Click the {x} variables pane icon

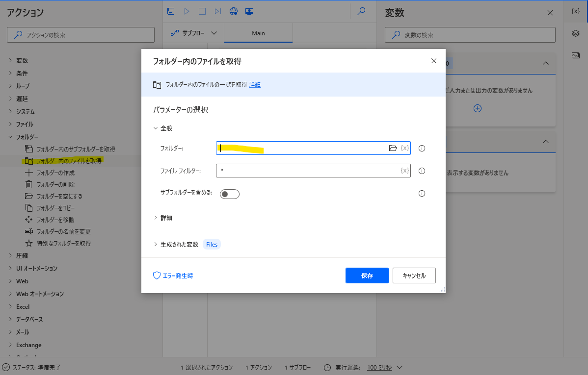click(575, 12)
